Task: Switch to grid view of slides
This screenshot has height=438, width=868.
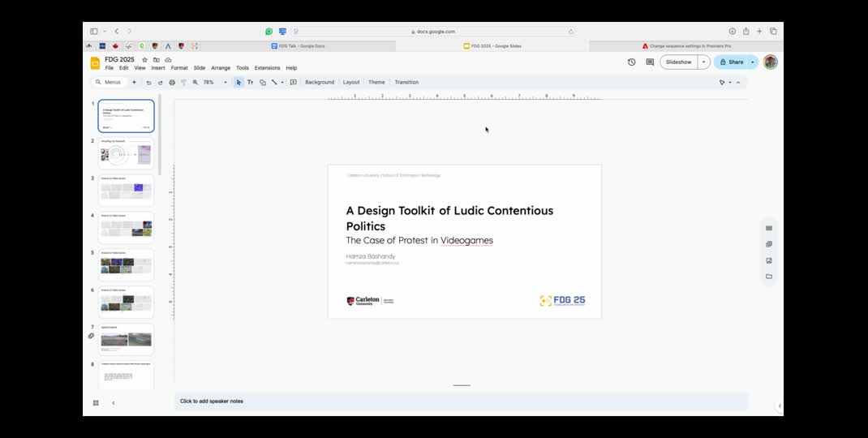Action: coord(96,402)
